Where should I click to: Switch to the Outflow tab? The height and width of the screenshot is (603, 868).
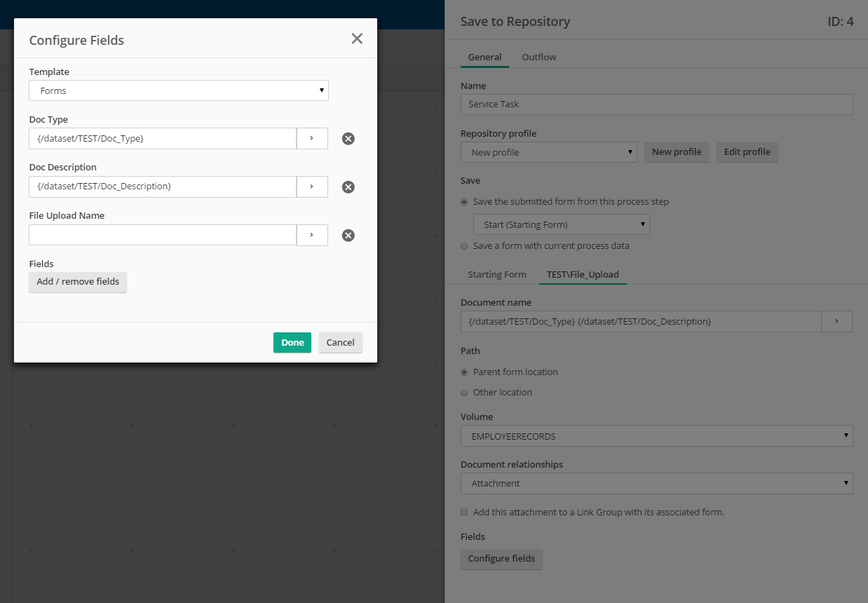(x=538, y=57)
